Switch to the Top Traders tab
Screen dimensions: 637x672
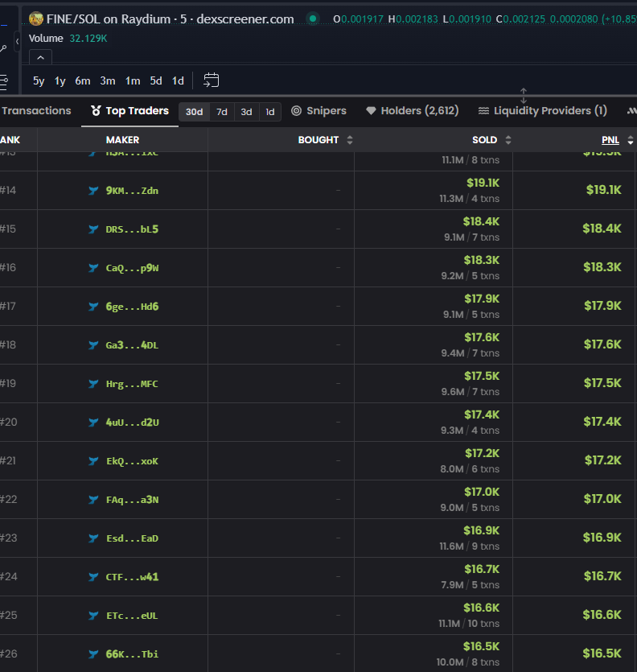click(129, 111)
